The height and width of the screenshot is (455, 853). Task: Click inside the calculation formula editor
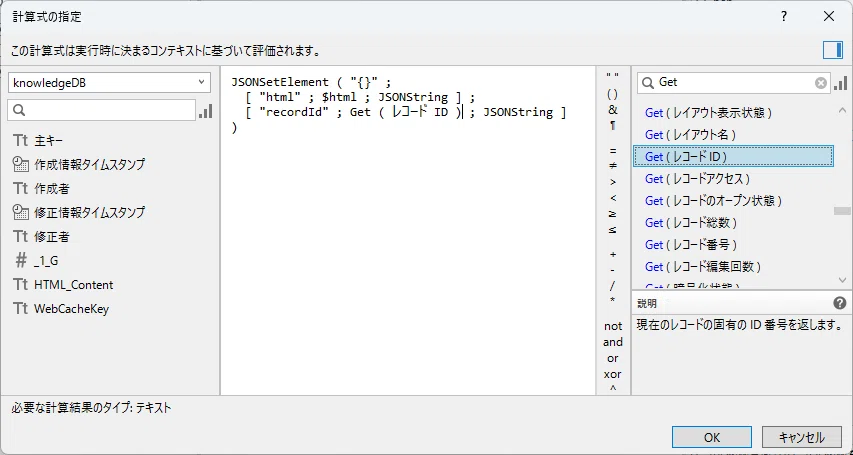point(408,230)
